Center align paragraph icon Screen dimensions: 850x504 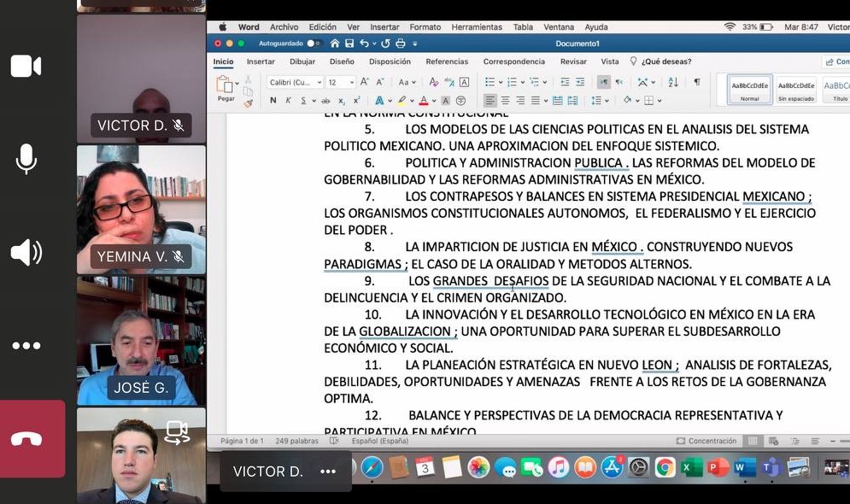point(505,101)
